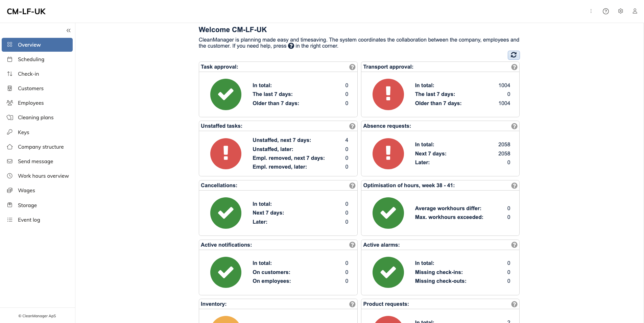Open the three-dot more options menu
Viewport: 644px width, 323px height.
591,11
